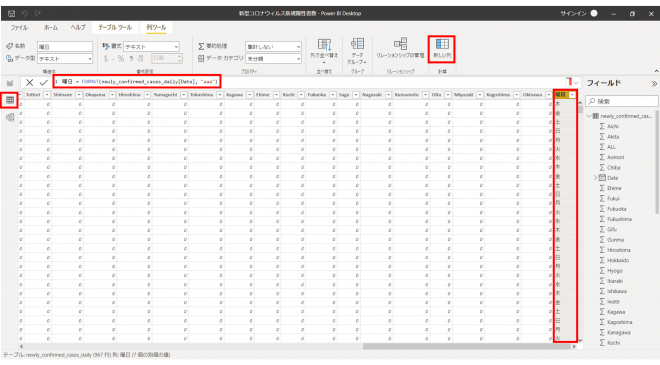
Task: Open the Format (書式) dropdown set to テキスト
Action: click(152, 46)
